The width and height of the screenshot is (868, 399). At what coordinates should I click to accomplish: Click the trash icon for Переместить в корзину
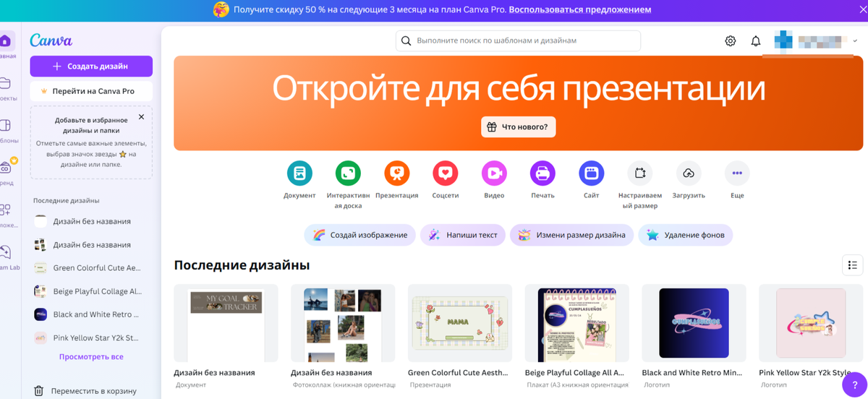39,391
